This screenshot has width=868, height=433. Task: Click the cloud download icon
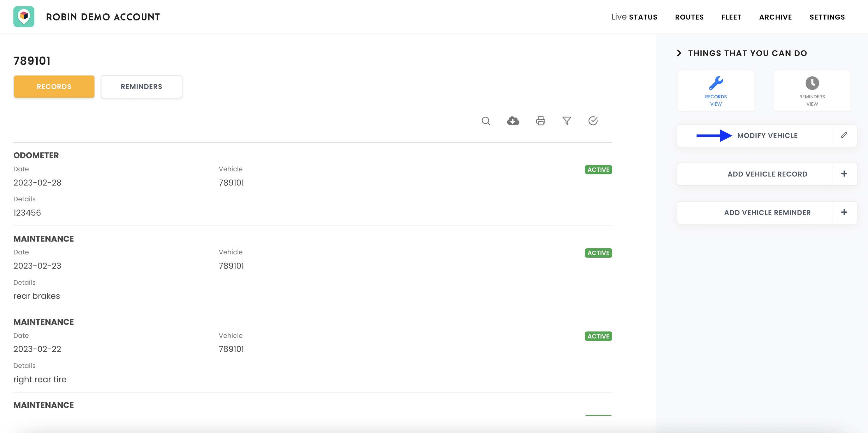(513, 121)
